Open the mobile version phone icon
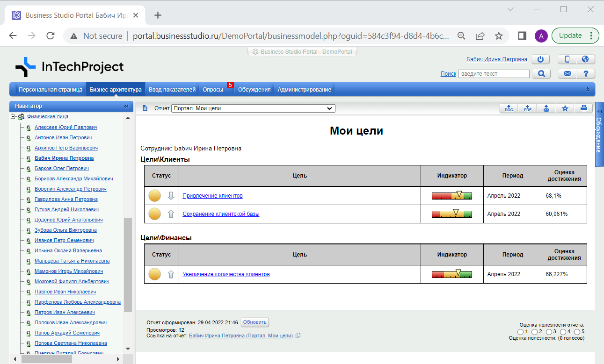The image size is (604, 364). click(x=567, y=59)
